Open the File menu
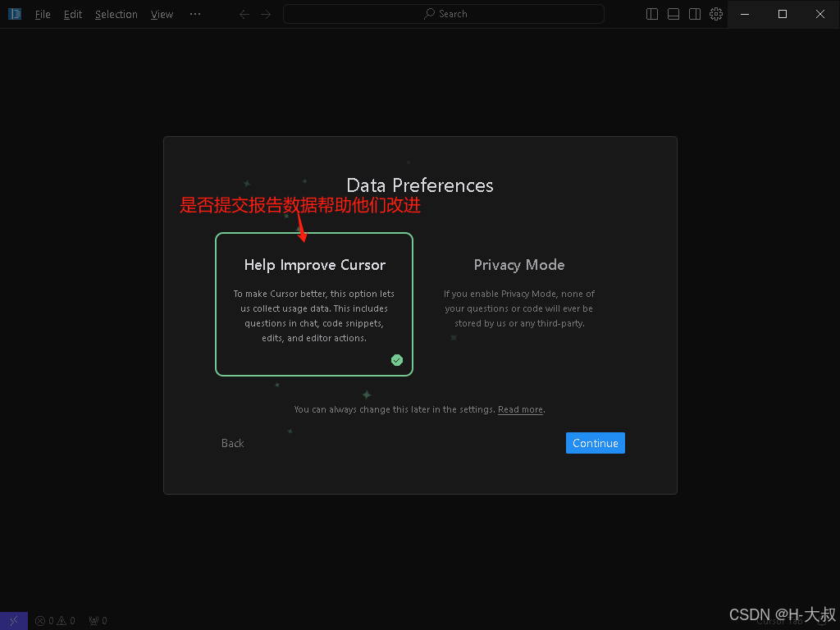Image resolution: width=840 pixels, height=630 pixels. click(x=43, y=15)
